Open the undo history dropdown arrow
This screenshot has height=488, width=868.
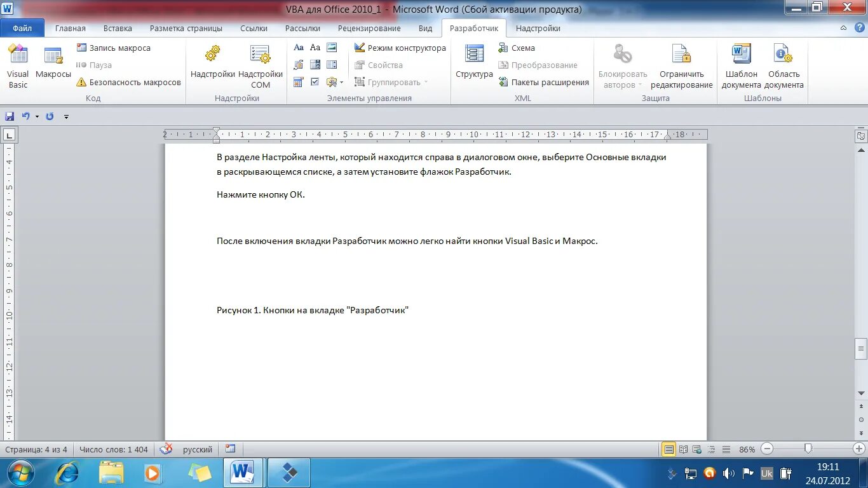[x=37, y=116]
